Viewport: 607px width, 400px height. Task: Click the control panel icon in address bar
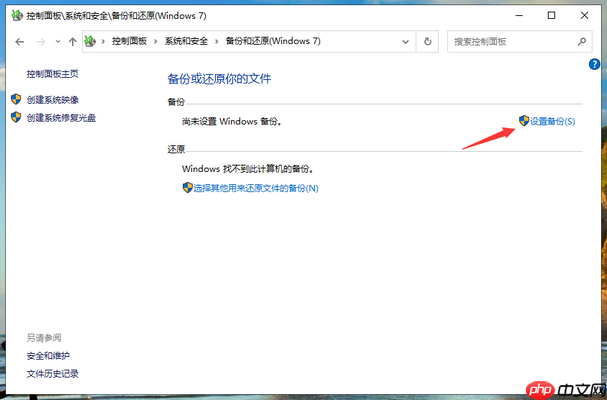(x=90, y=41)
